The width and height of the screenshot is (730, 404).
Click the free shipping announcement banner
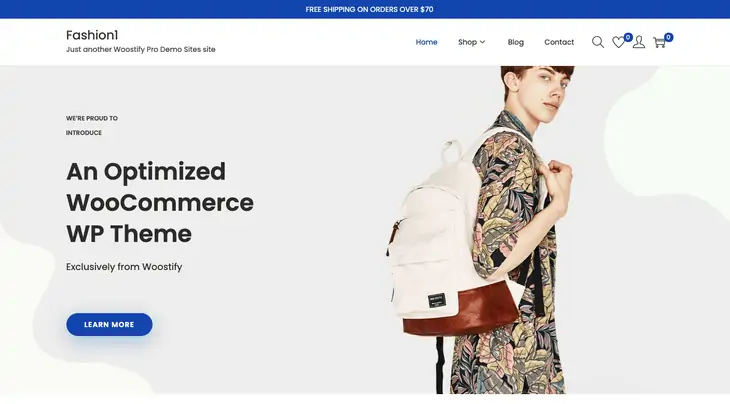(x=365, y=9)
